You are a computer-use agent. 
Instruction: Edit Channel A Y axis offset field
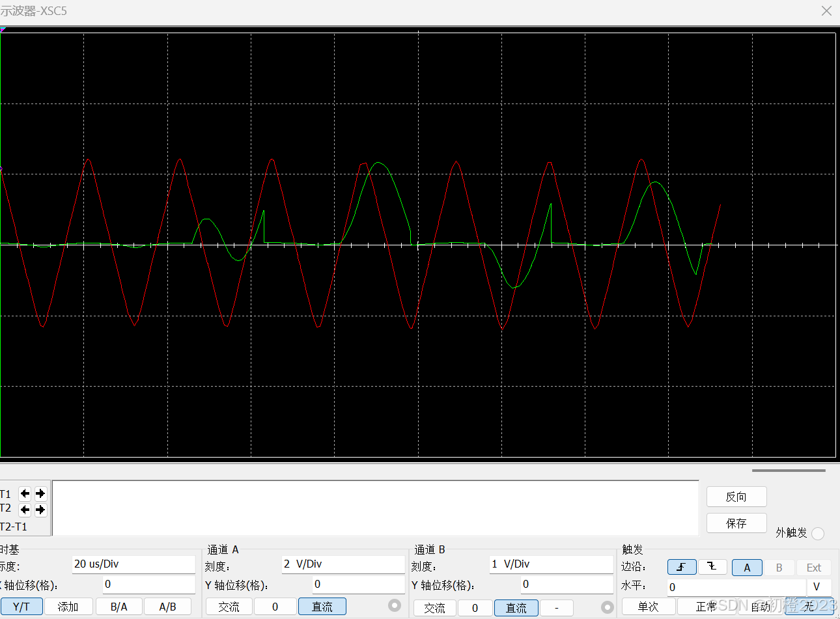pyautogui.click(x=358, y=585)
